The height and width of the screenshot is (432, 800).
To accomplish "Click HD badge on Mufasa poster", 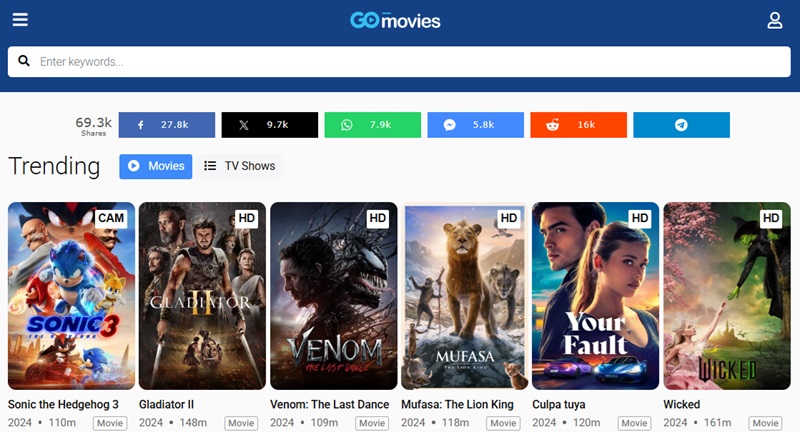I will (509, 218).
